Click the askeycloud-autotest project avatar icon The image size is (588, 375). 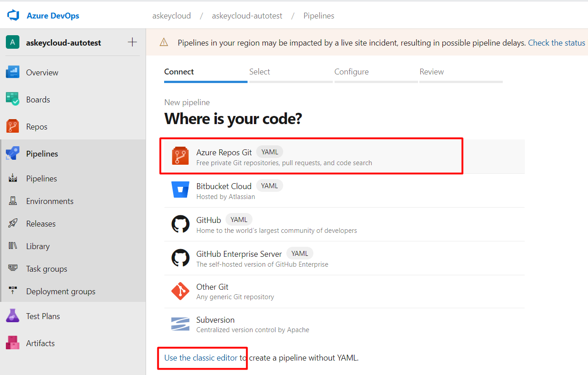pyautogui.click(x=13, y=42)
